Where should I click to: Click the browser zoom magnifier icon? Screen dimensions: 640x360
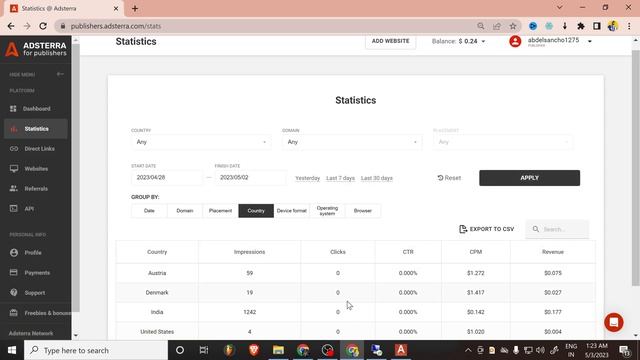(x=480, y=26)
